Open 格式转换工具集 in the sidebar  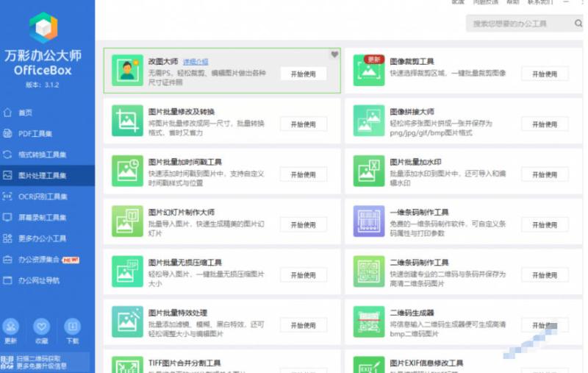[x=47, y=154]
